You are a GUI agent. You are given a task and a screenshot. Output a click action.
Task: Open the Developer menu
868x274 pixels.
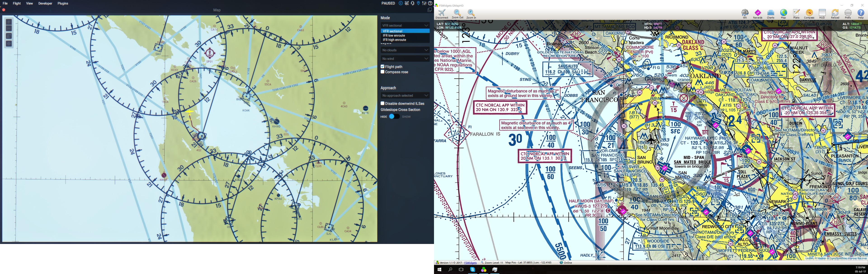tap(45, 3)
